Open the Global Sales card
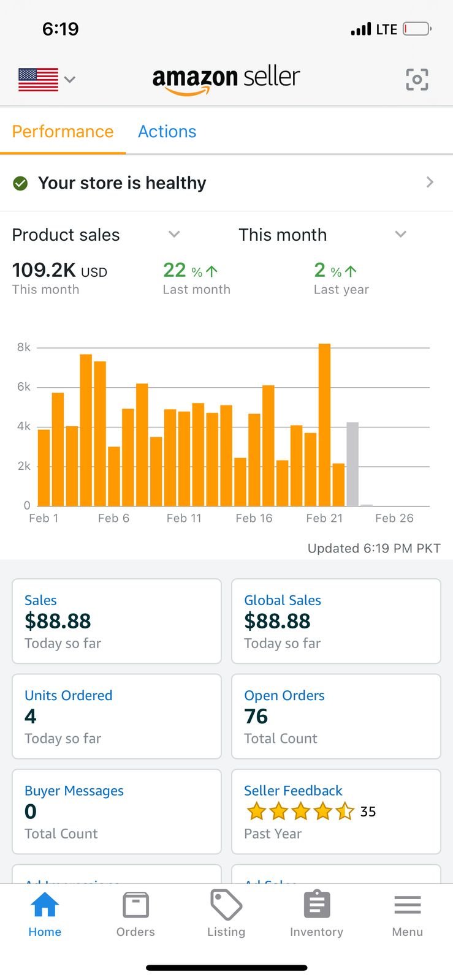This screenshot has height=980, width=453. 336,621
